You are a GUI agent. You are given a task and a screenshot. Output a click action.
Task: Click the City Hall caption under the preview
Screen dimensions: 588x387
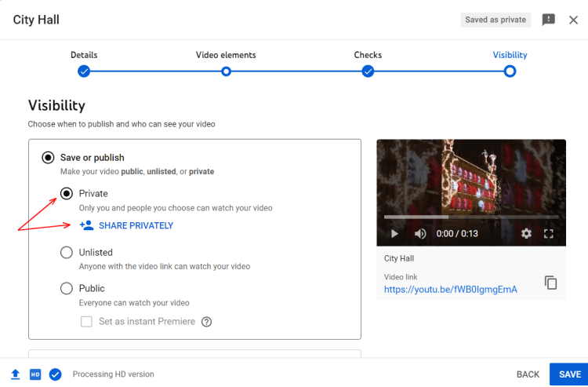coord(399,258)
